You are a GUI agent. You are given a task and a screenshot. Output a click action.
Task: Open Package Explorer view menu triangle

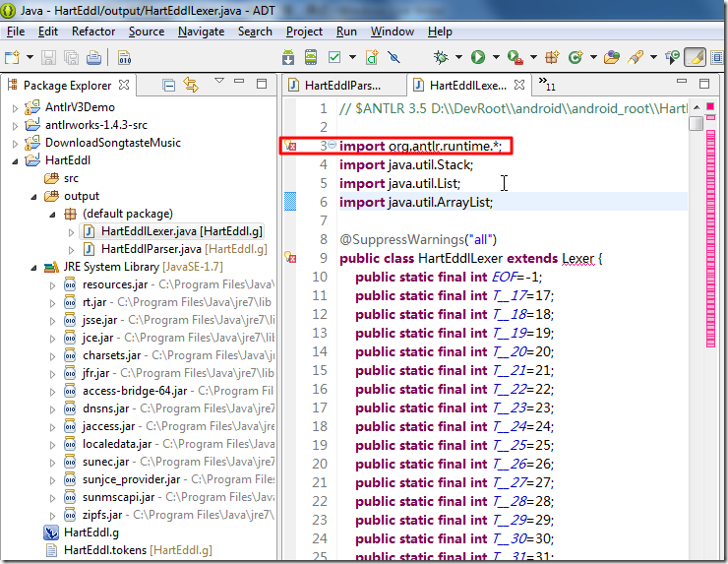coord(219,81)
